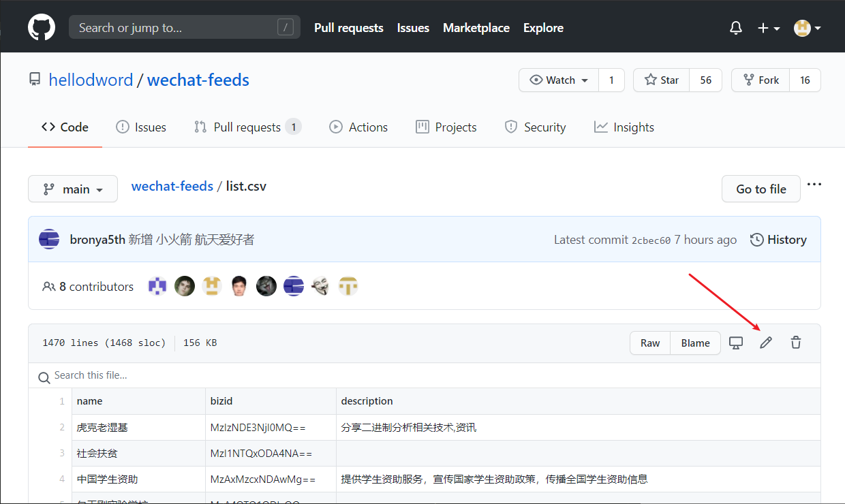Click the sixth contributor blue striped avatar
This screenshot has width=845, height=504.
(x=294, y=286)
